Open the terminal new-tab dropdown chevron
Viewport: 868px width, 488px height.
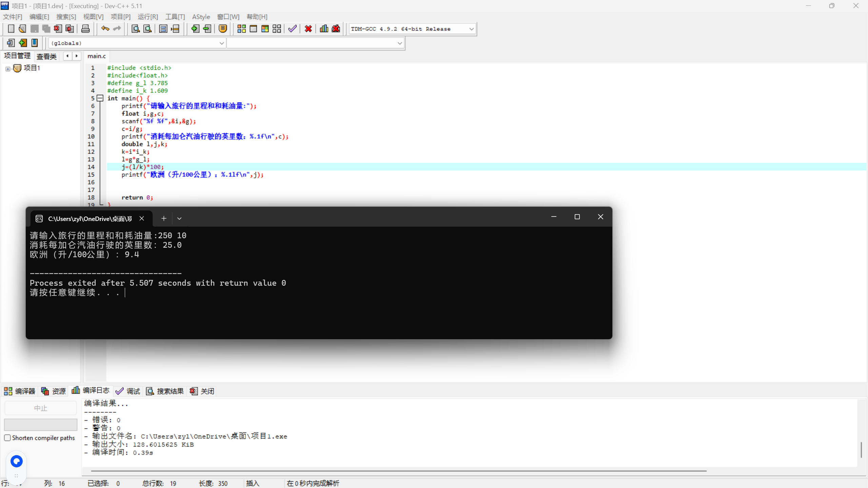point(179,219)
